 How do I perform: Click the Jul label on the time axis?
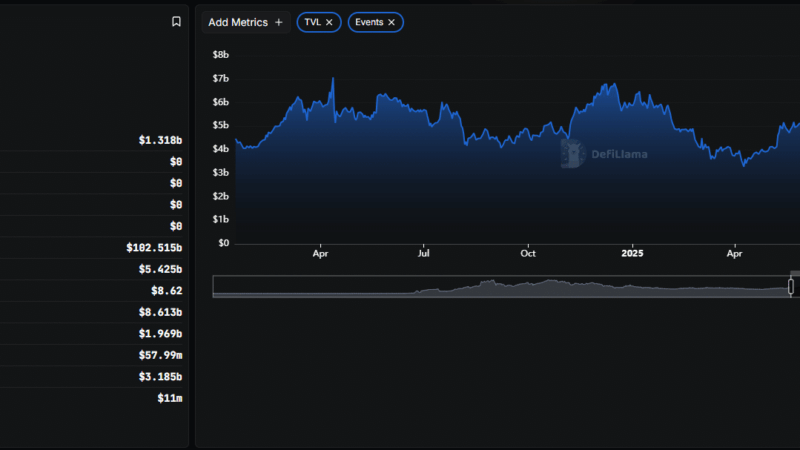click(424, 254)
